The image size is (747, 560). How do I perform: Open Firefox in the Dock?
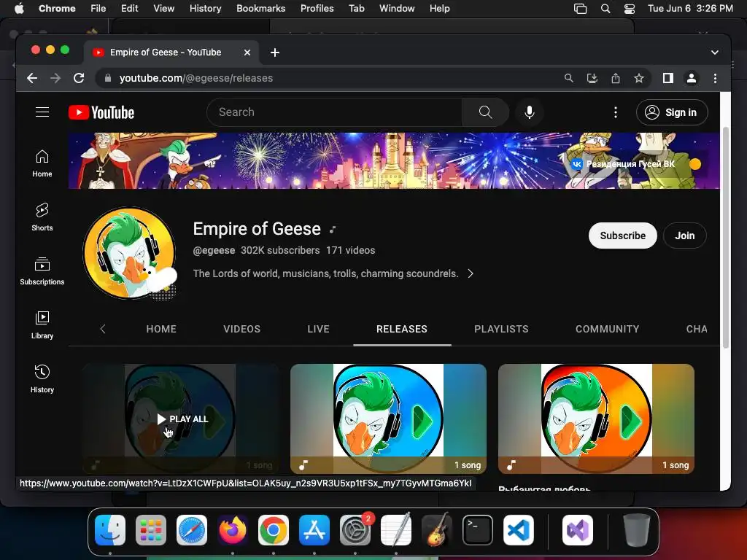click(233, 530)
